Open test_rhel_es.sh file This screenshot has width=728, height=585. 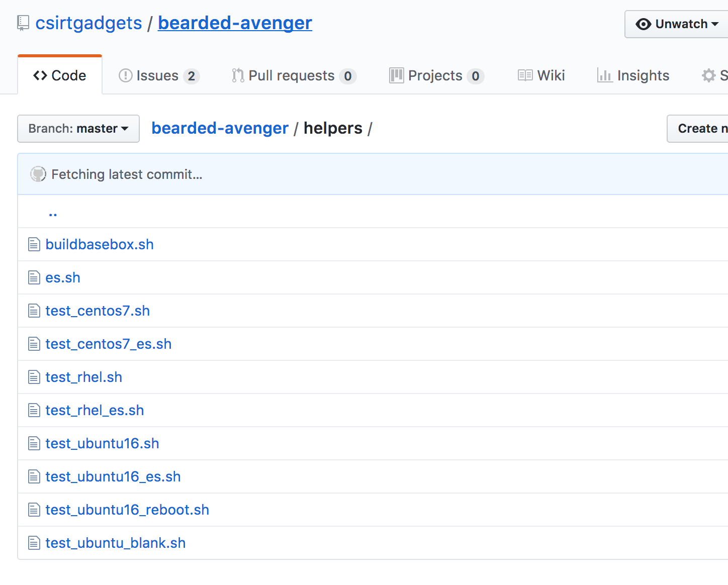95,410
